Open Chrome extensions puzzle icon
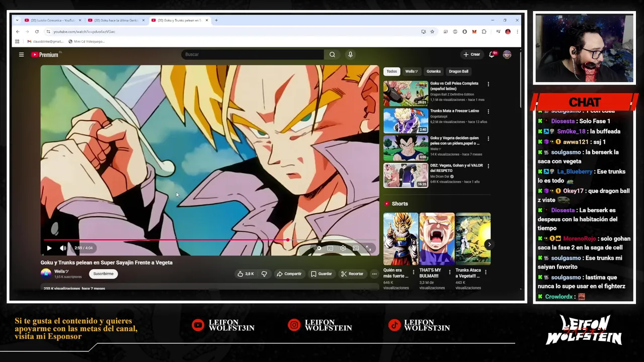The width and height of the screenshot is (644, 362). point(484,32)
